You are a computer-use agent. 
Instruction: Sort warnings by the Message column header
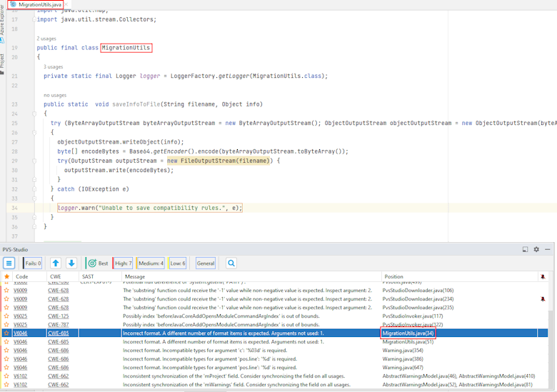point(134,276)
